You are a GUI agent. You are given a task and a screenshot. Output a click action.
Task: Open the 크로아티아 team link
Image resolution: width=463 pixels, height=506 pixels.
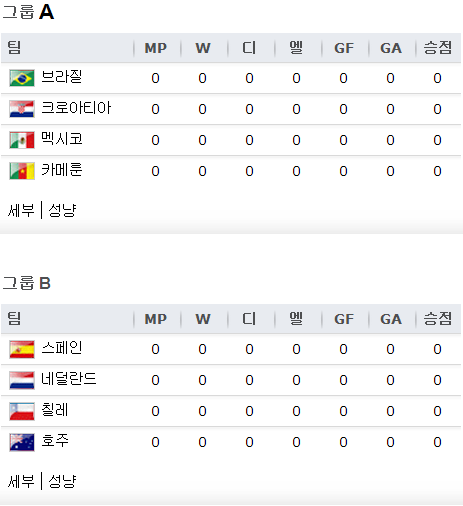click(76, 108)
